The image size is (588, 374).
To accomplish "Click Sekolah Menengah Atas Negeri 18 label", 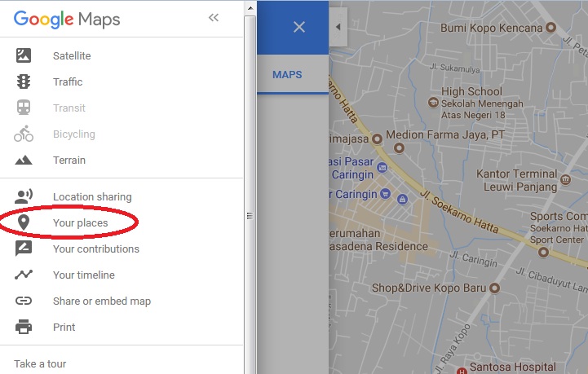I will coord(482,109).
